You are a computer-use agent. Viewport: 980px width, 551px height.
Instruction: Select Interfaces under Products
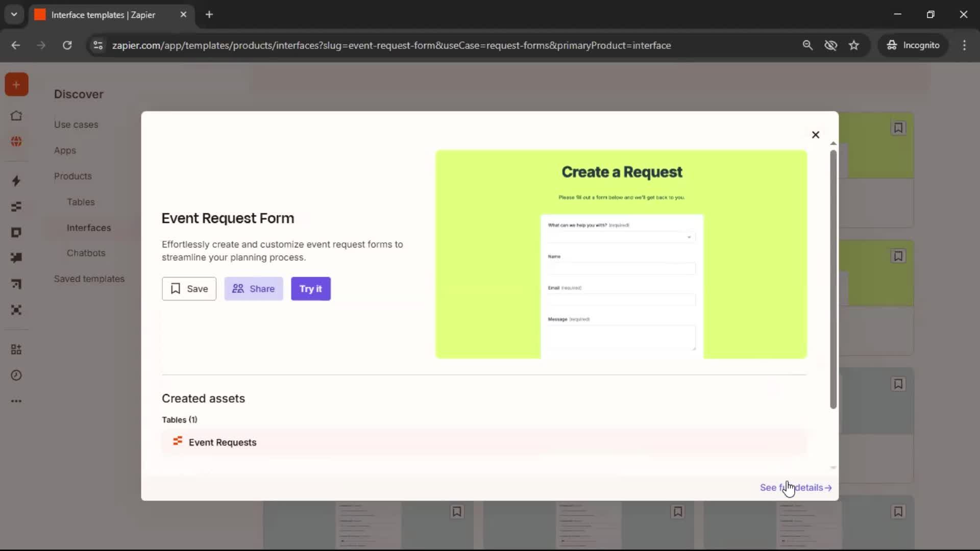point(89,228)
